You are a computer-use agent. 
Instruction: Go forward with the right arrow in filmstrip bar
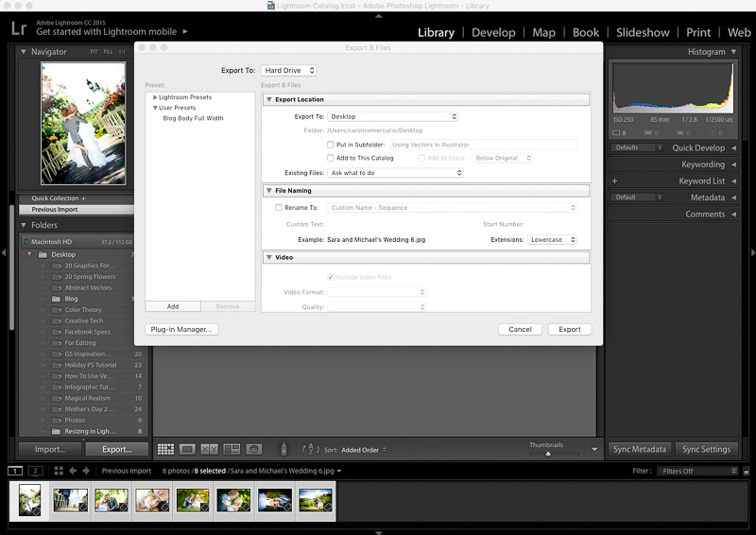[x=86, y=471]
